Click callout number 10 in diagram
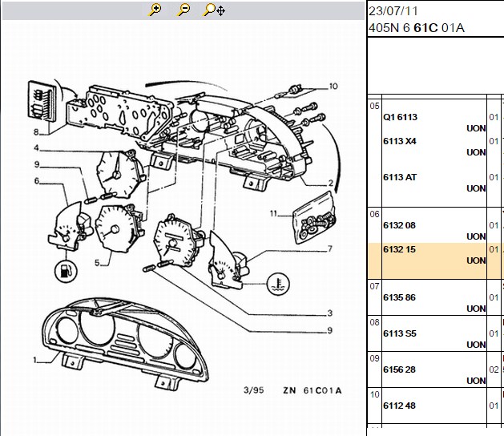This screenshot has width=504, height=436. [x=333, y=87]
